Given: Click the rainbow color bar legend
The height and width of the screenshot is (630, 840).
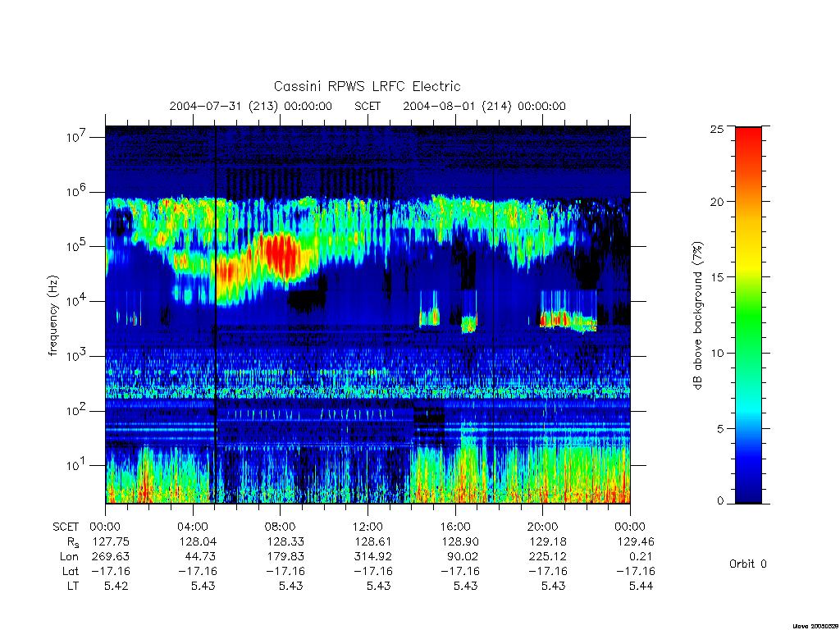Looking at the screenshot, I should (x=748, y=315).
